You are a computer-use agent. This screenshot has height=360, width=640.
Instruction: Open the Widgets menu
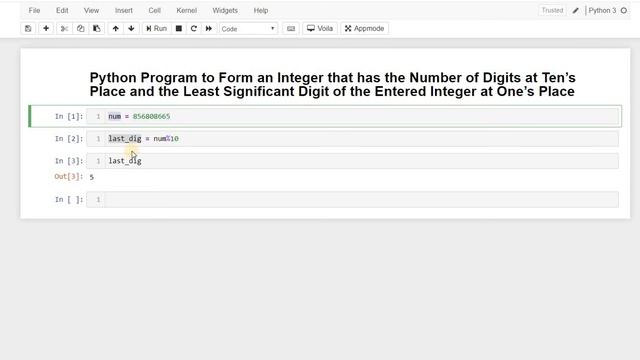click(225, 11)
